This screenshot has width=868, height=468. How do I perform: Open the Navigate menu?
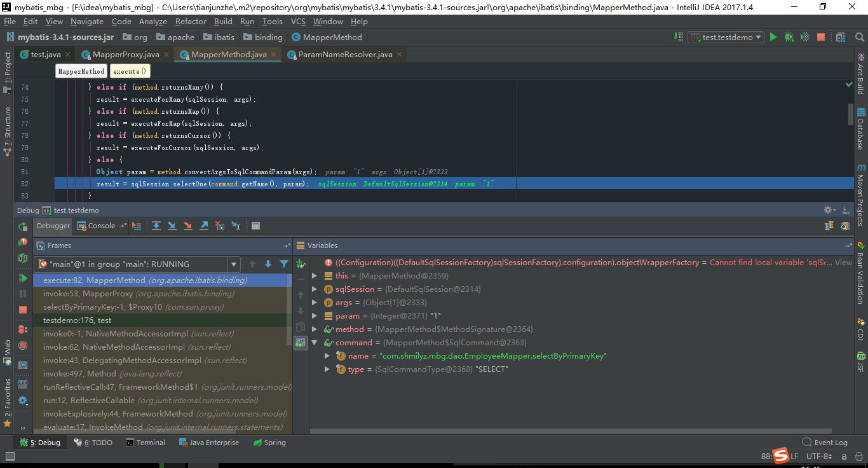[x=86, y=21]
